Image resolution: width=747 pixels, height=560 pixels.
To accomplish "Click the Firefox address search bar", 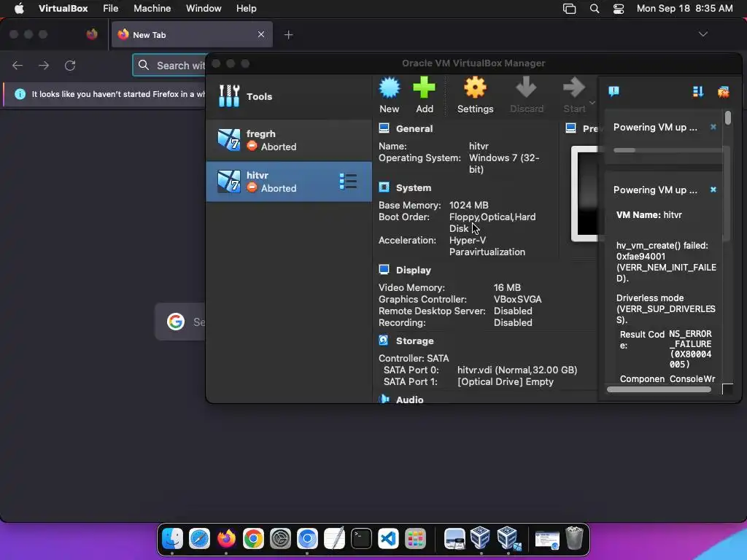I will point(169,65).
